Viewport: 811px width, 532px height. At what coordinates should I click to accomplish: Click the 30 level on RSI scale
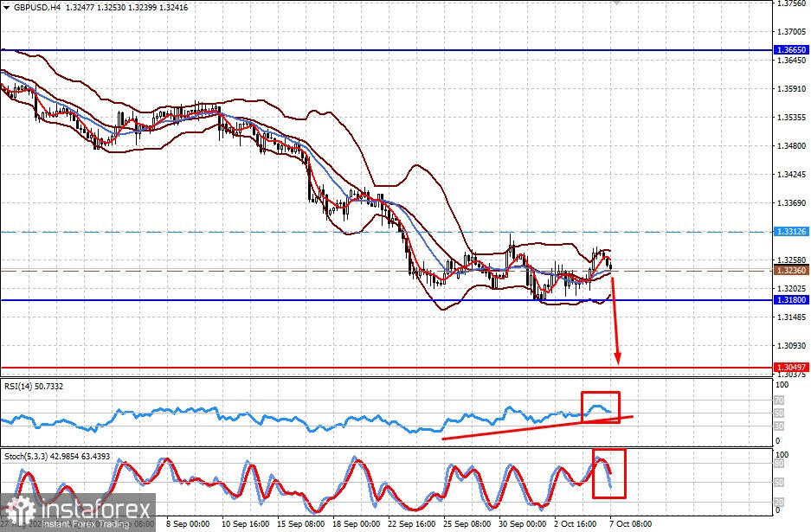click(779, 426)
